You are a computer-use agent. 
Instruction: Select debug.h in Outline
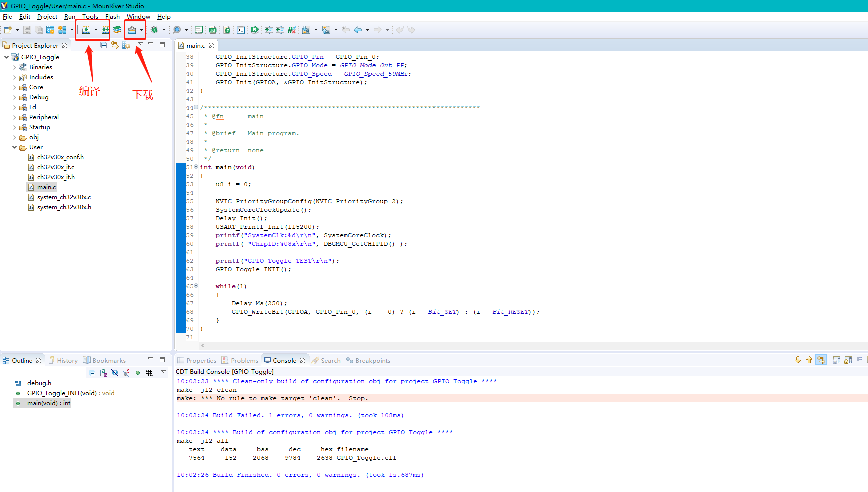click(x=39, y=383)
